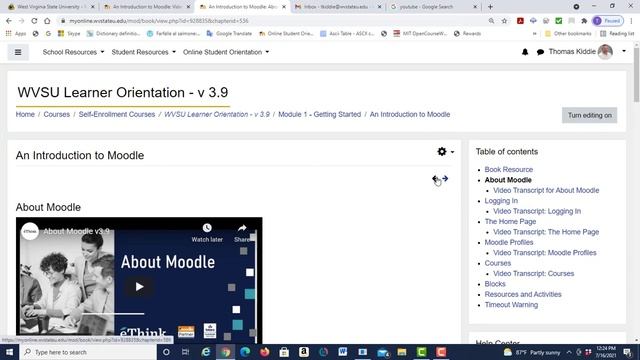Image resolution: width=640 pixels, height=360 pixels.
Task: Click the address bar URL
Action: 159,21
